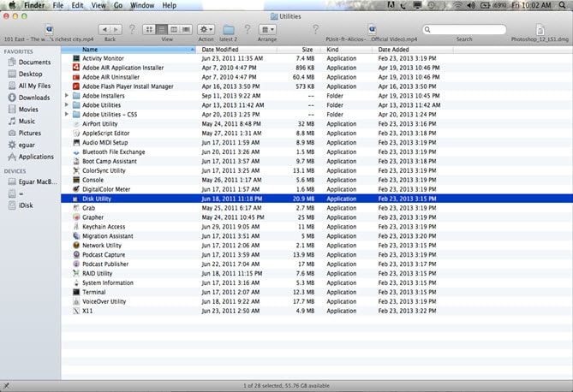Switch to list view in the toolbar
Screen dimensions: 573x392
click(x=162, y=30)
